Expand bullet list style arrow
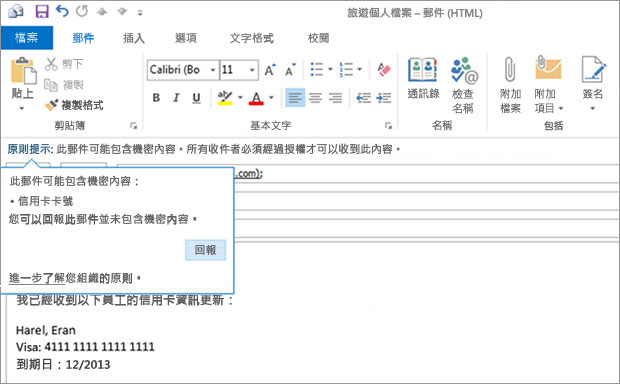 [x=330, y=70]
